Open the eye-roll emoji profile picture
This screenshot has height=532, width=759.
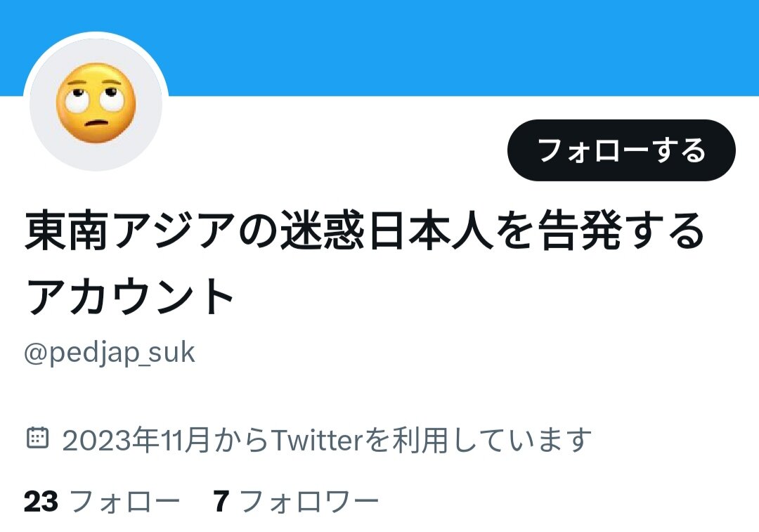96,103
